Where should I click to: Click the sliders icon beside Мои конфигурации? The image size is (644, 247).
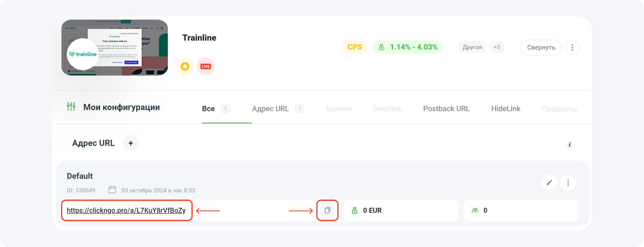(x=71, y=106)
